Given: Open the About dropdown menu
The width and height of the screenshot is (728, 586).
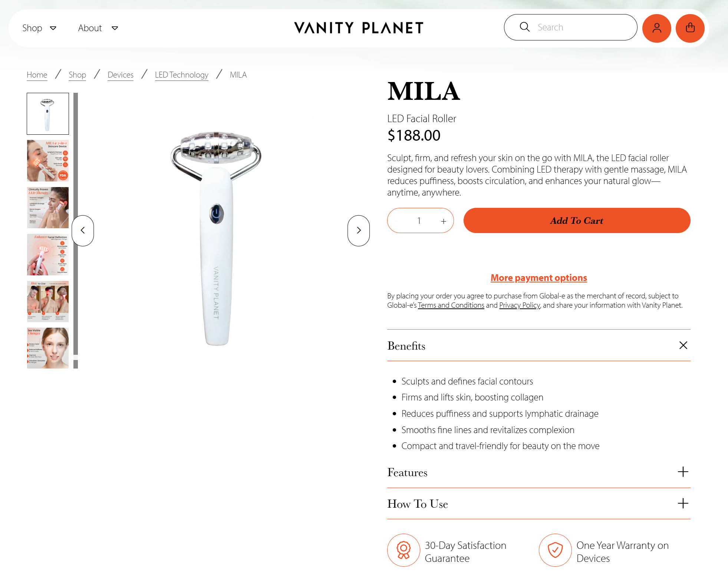Looking at the screenshot, I should tap(98, 28).
